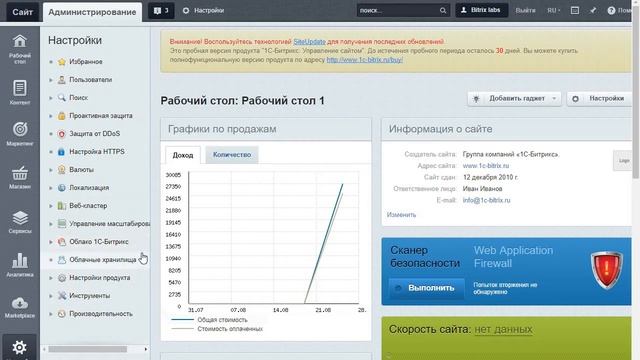This screenshot has height=360, width=640.
Task: Open the Добавить гаджет dropdown arrow
Action: pos(554,98)
